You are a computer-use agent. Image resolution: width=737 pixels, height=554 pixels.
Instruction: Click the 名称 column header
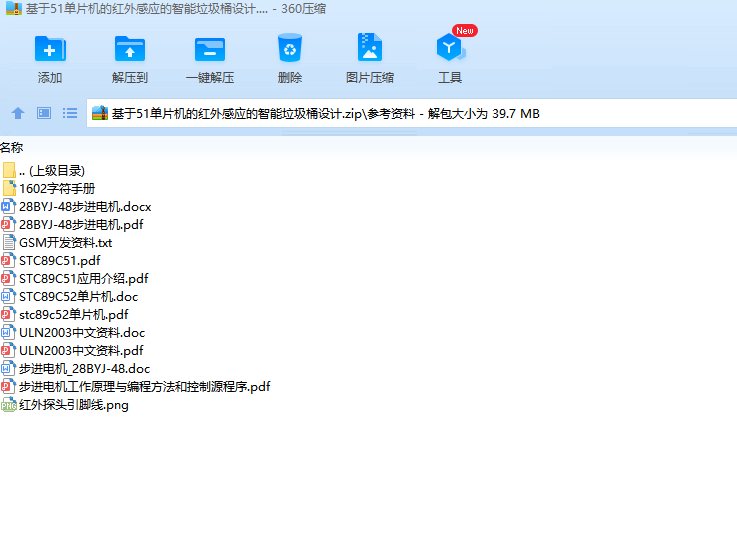tap(12, 148)
